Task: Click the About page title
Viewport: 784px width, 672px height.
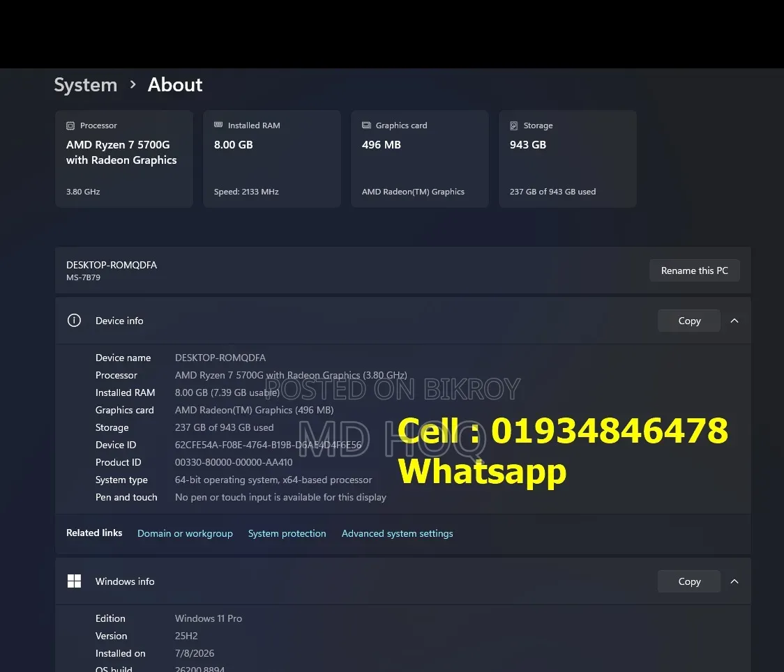Action: [x=175, y=85]
